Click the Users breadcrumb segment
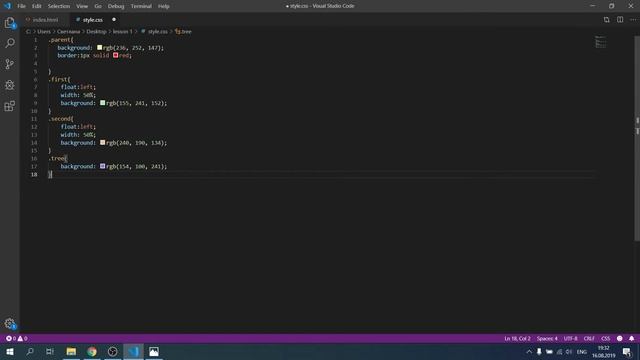 (x=44, y=31)
